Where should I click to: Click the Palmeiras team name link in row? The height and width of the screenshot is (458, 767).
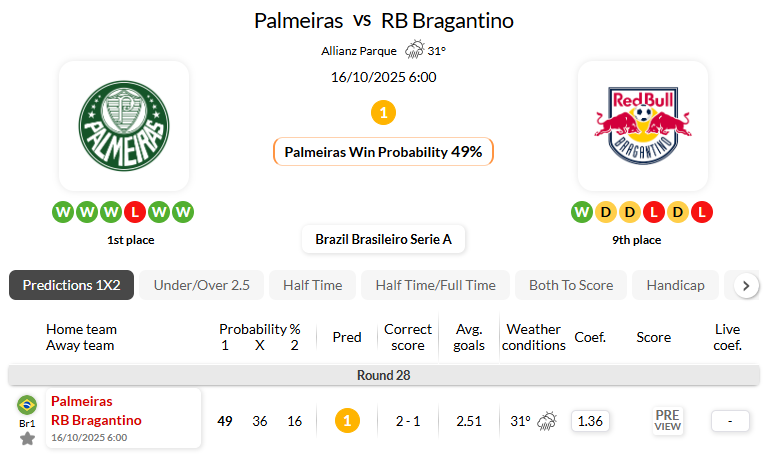click(82, 401)
